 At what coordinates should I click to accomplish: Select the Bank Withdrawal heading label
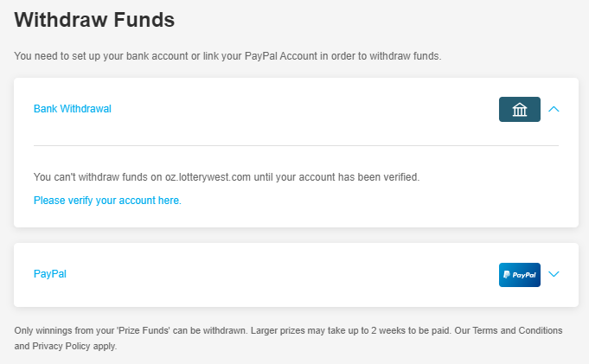point(73,109)
